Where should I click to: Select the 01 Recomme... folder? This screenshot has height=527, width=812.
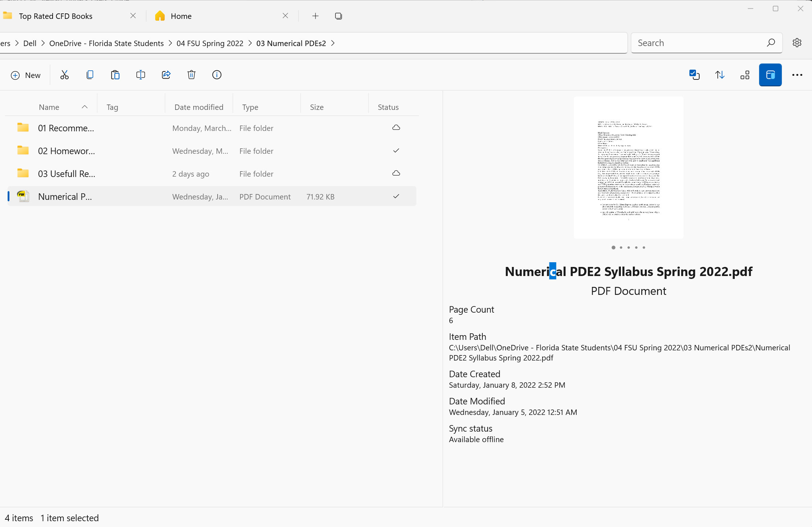click(x=211, y=128)
